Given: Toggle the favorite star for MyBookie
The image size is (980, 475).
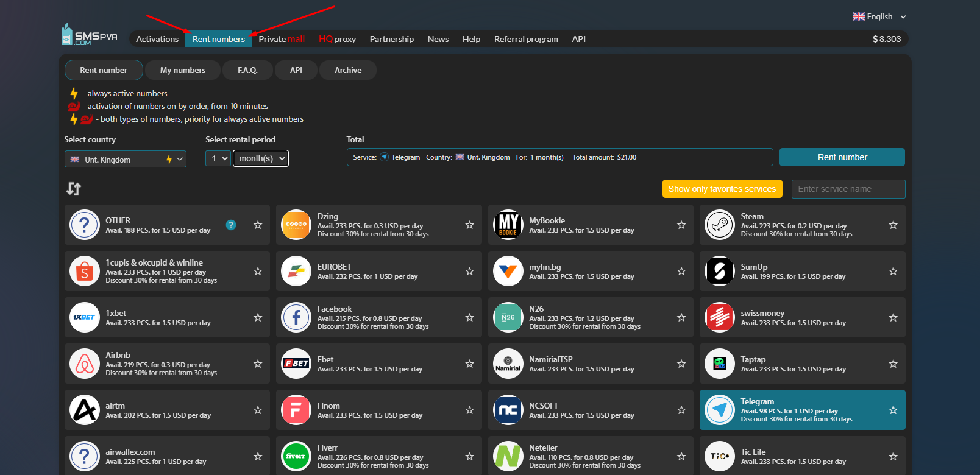Looking at the screenshot, I should [x=681, y=225].
